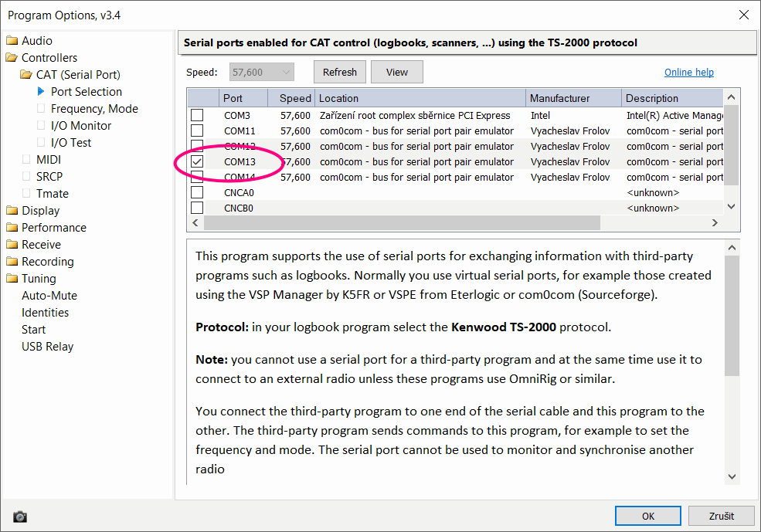Open the Speed 57,600 dropdown
This screenshot has height=532, width=761.
(262, 73)
